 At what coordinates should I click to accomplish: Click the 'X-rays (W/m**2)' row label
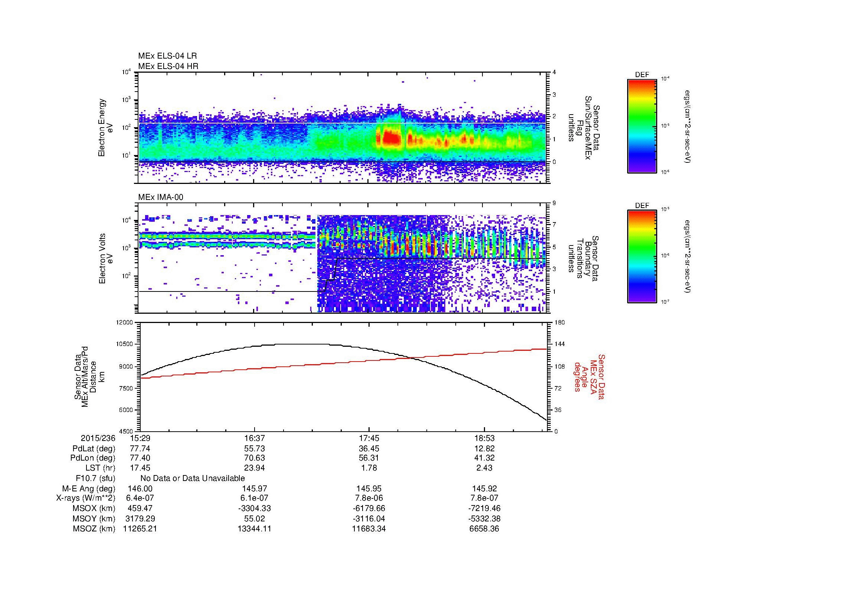pyautogui.click(x=85, y=498)
